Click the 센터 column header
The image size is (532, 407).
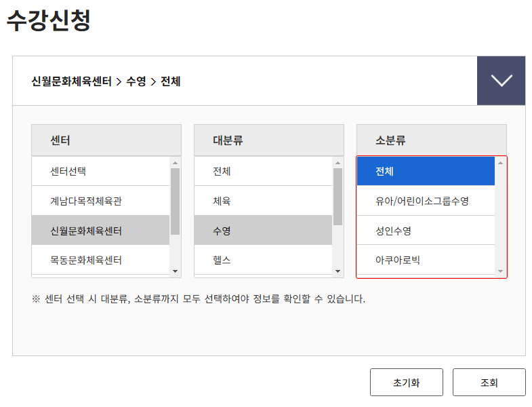click(x=106, y=140)
